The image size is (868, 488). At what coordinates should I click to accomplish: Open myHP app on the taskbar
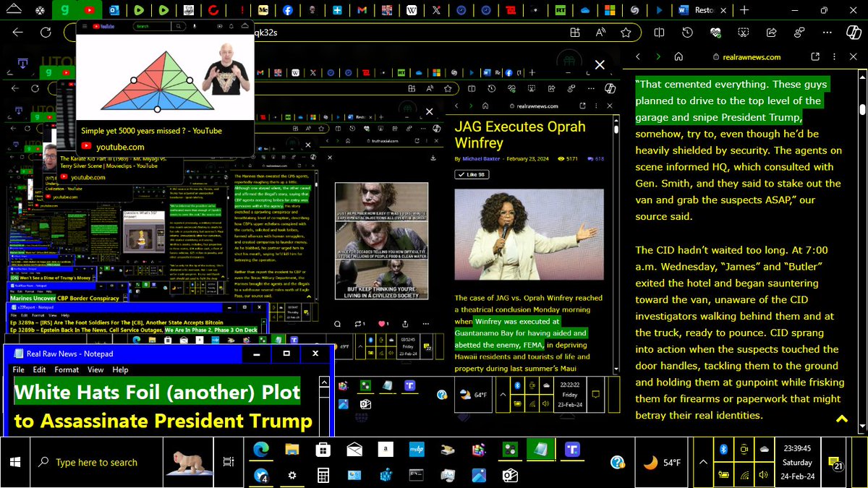[417, 450]
